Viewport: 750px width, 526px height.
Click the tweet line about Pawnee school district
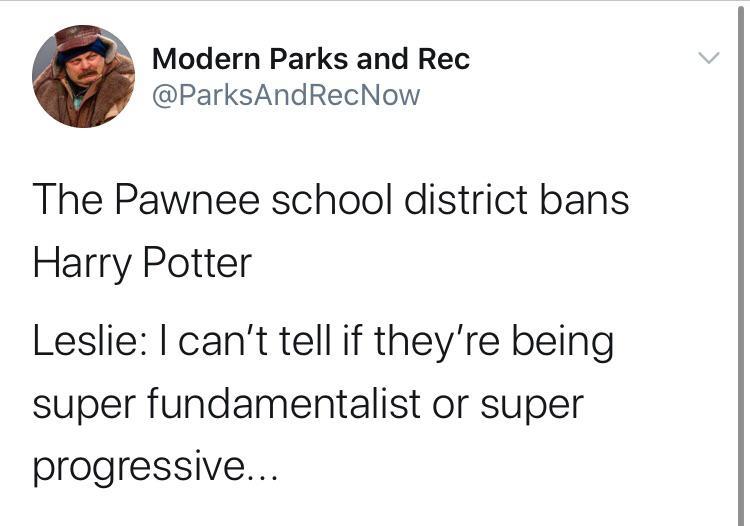tap(331, 199)
